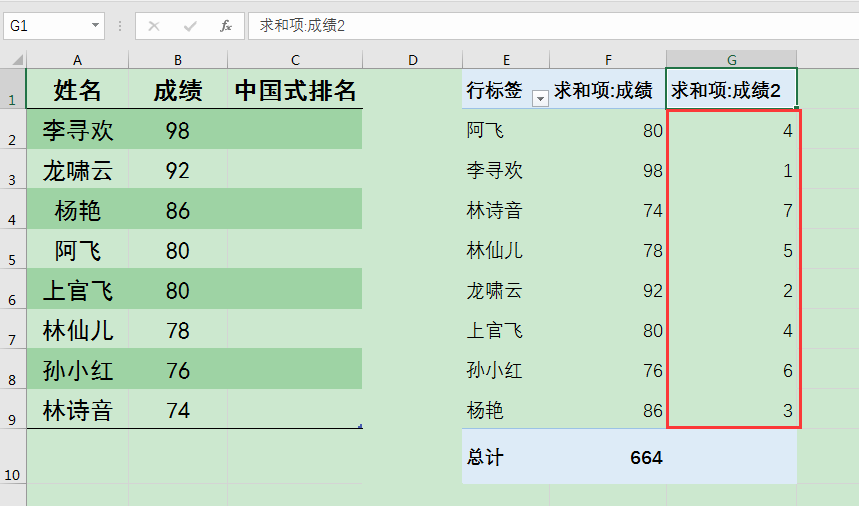Click score 74 in column B

coord(178,410)
